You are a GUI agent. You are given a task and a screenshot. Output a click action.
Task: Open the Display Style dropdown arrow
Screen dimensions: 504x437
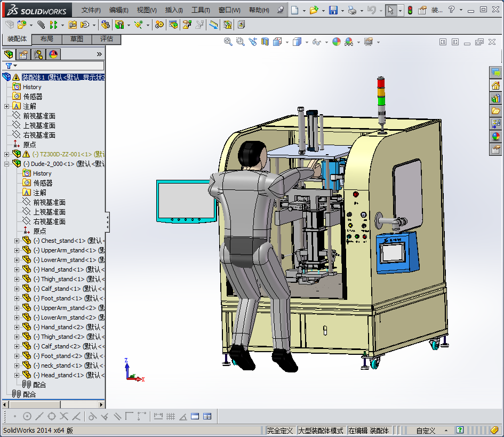(307, 42)
